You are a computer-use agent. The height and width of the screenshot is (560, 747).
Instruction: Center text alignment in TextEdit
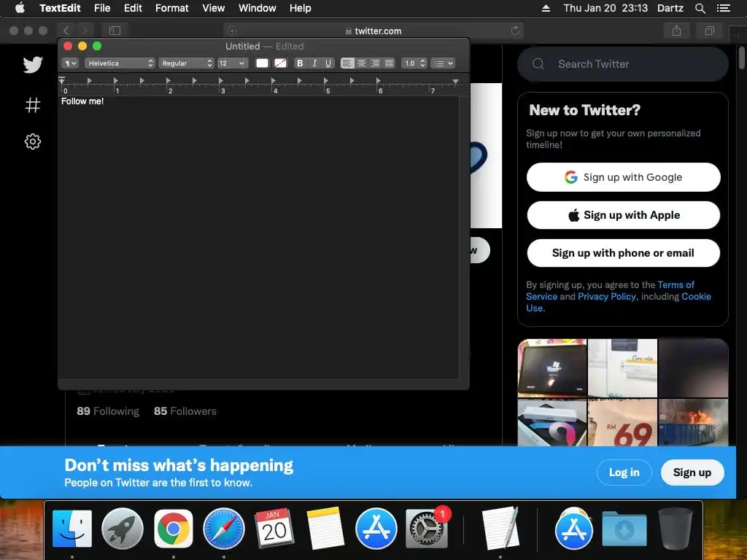pyautogui.click(x=362, y=63)
